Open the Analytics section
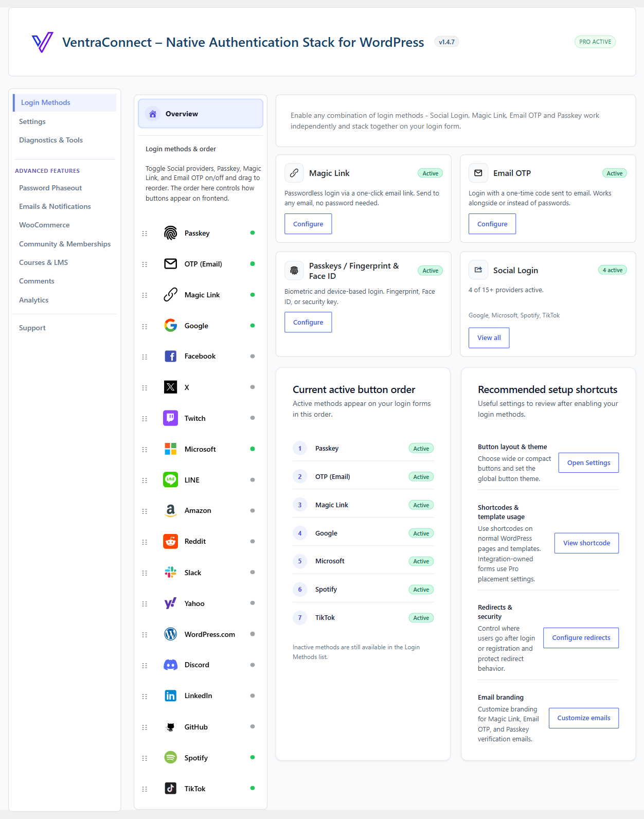Screen dimensions: 644x819 [x=34, y=300]
